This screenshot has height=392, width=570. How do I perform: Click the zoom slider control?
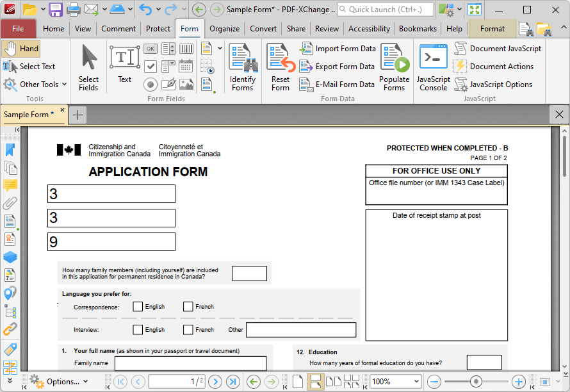[477, 380]
